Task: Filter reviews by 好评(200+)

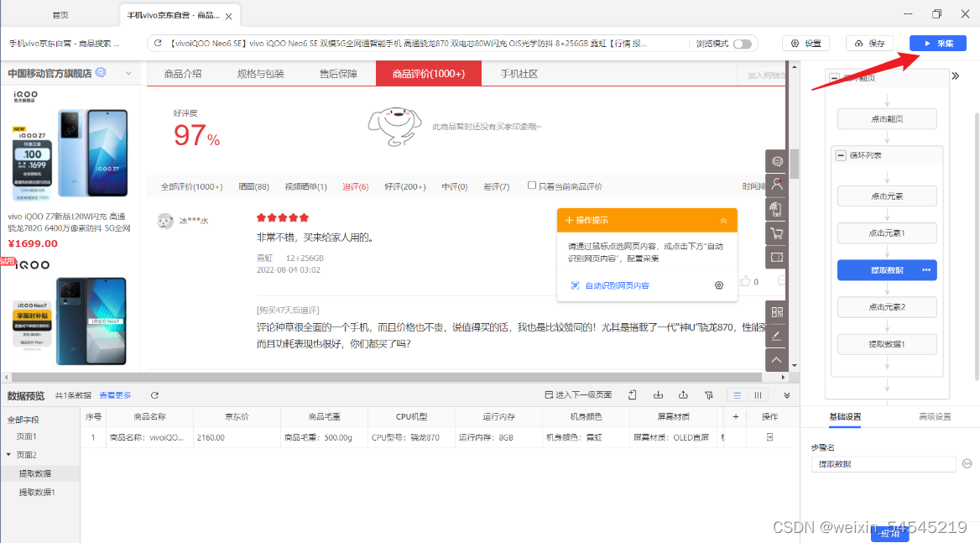Action: click(x=405, y=187)
